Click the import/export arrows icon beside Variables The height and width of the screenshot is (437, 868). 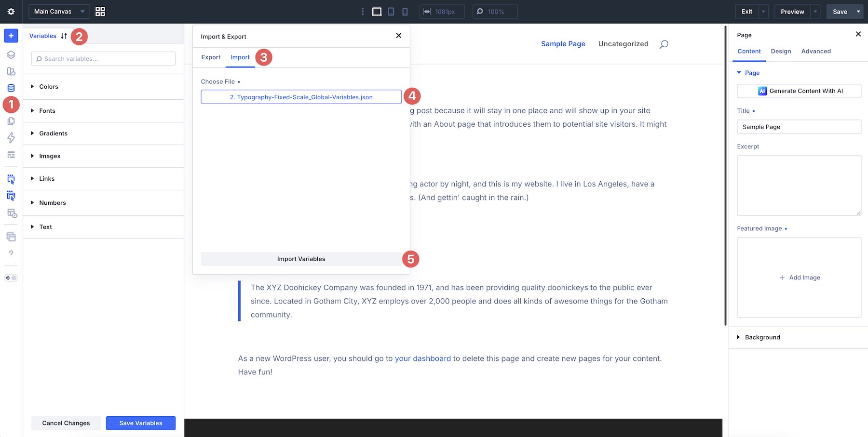tap(64, 36)
